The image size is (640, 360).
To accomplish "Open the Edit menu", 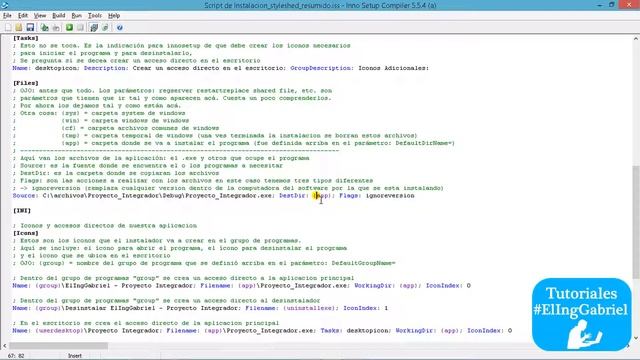I will pyautogui.click(x=23, y=16).
